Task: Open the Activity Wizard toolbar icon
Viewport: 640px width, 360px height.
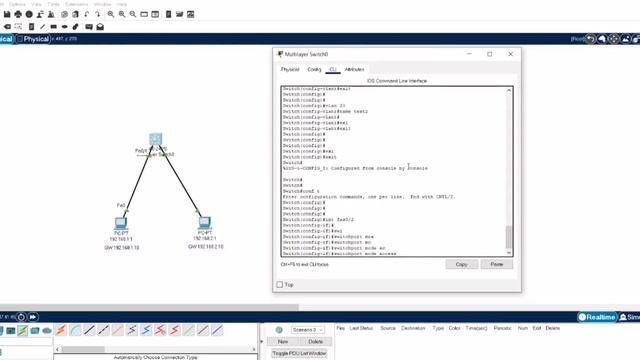Action: (x=51, y=14)
